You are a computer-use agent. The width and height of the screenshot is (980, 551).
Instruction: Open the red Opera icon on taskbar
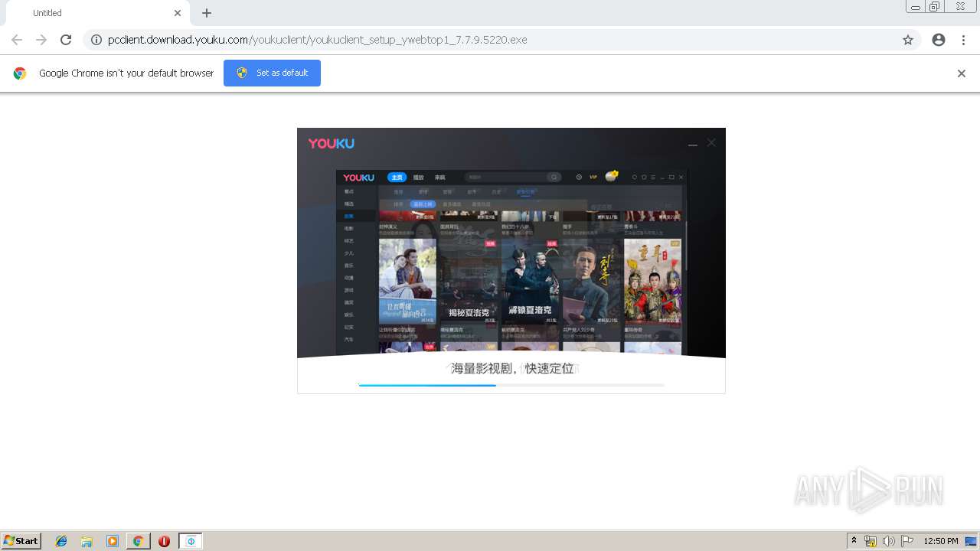coord(164,541)
